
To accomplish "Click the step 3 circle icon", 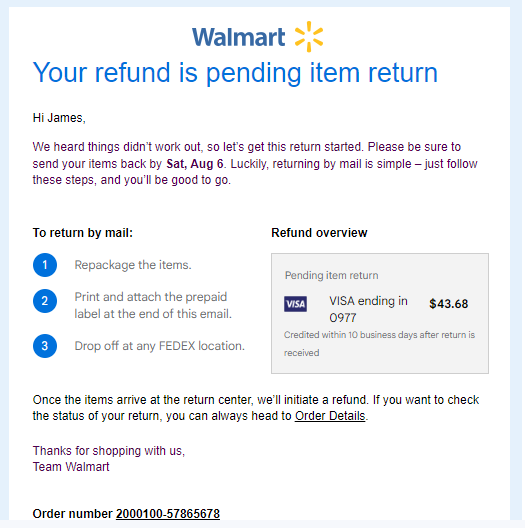I will pyautogui.click(x=45, y=346).
